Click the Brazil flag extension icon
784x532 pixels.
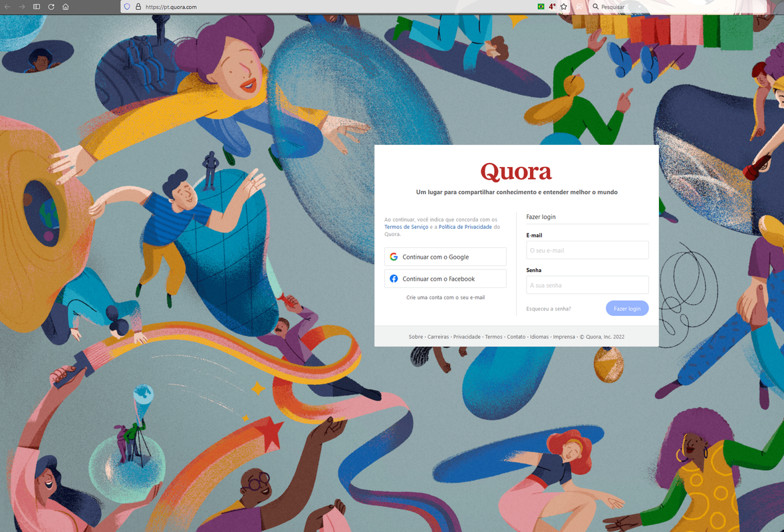pos(541,7)
